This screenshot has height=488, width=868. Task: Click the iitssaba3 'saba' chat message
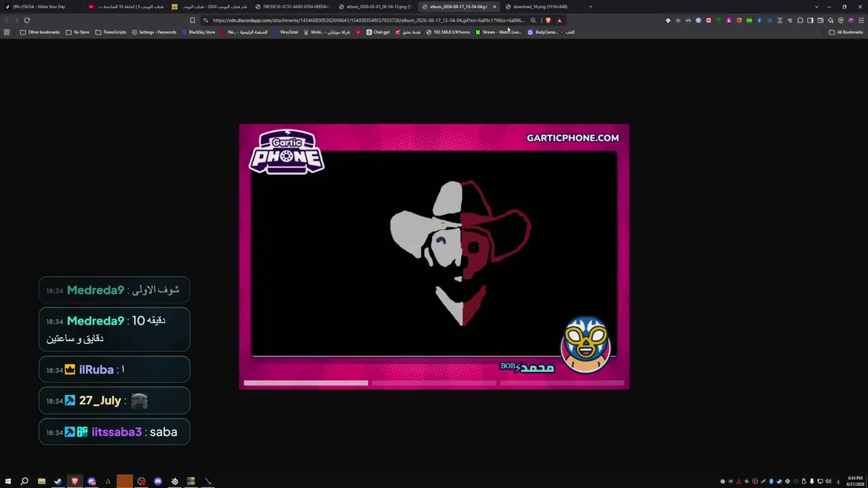(115, 432)
